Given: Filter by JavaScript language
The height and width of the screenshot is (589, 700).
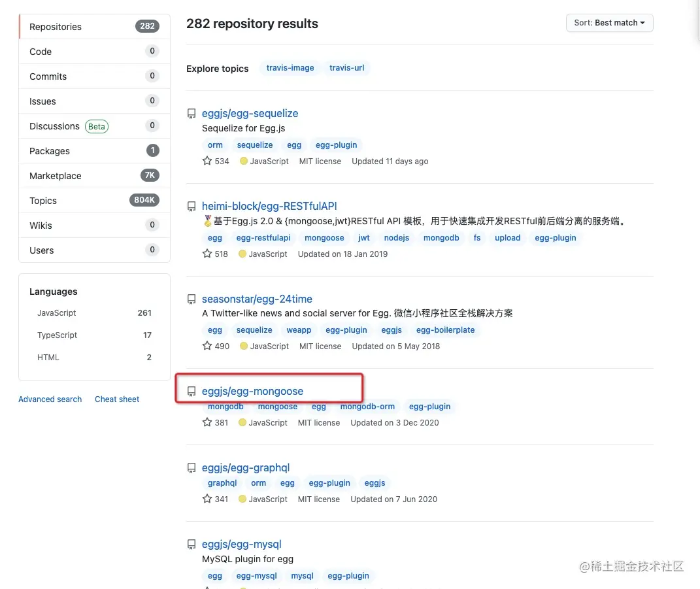Looking at the screenshot, I should click(x=94, y=313).
